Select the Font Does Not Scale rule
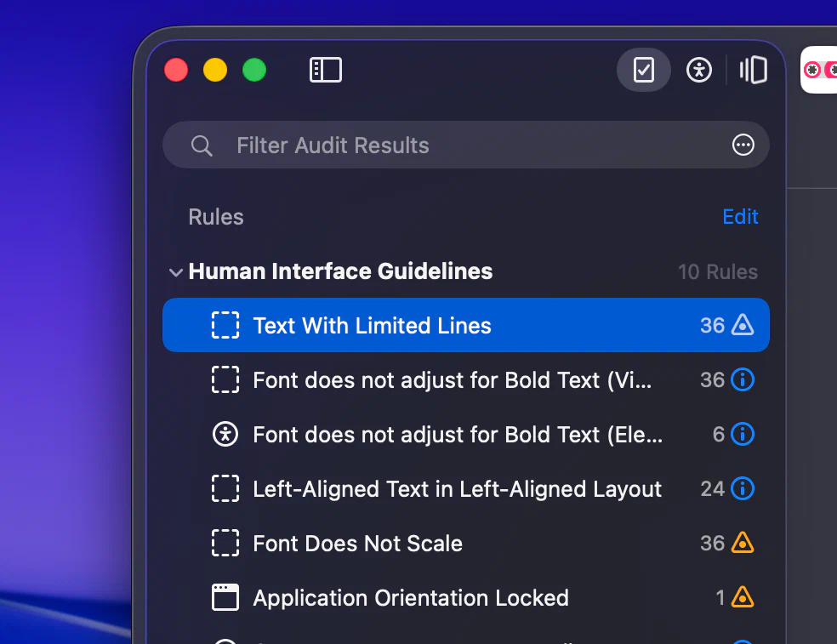The image size is (837, 644). coord(466,543)
